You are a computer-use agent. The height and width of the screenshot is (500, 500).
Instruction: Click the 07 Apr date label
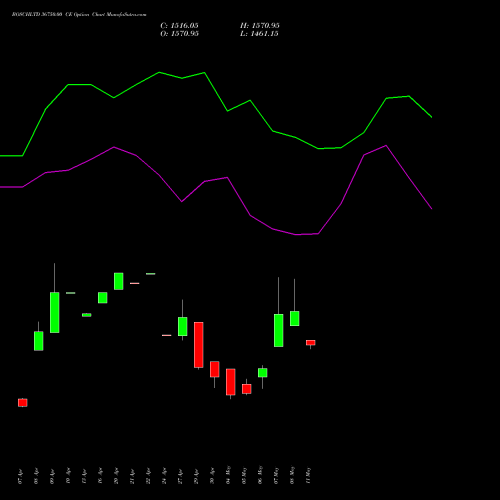pyautogui.click(x=20, y=476)
